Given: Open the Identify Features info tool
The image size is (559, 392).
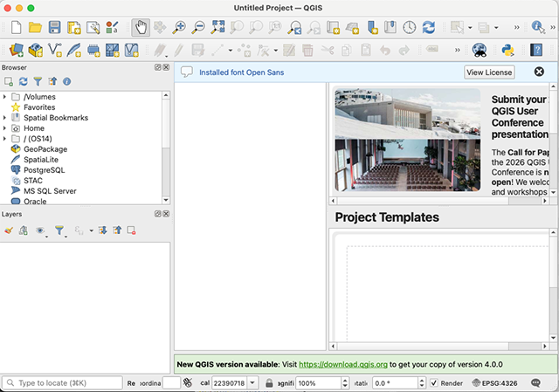Looking at the screenshot, I should 538,27.
